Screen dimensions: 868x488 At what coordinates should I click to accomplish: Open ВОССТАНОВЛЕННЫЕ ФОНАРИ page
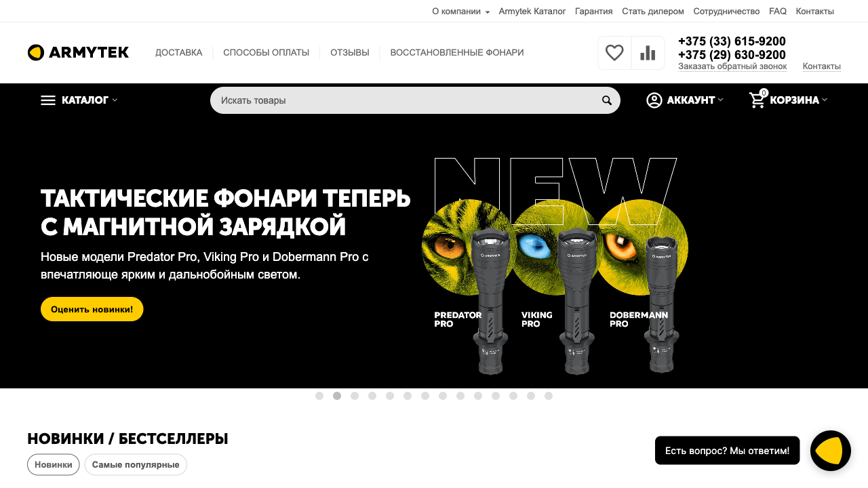tap(457, 53)
